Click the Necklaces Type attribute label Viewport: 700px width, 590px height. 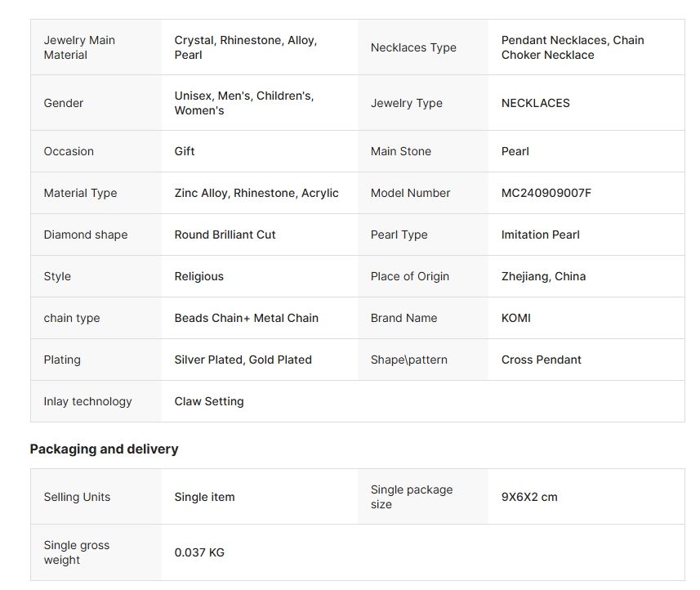tap(413, 47)
